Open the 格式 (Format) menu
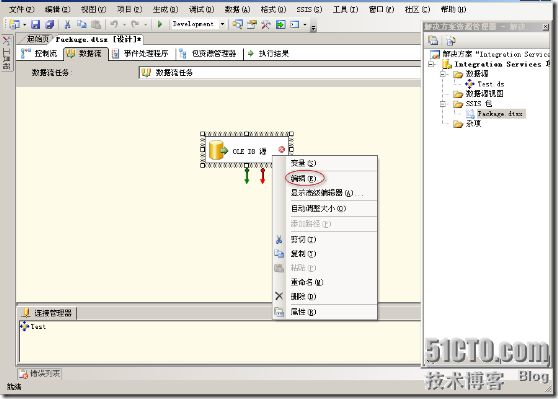 coord(273,9)
